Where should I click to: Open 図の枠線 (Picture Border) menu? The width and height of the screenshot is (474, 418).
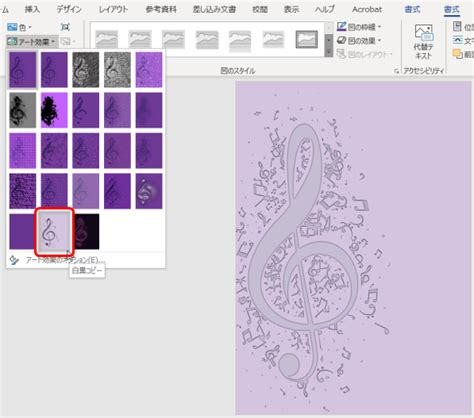[x=359, y=27]
